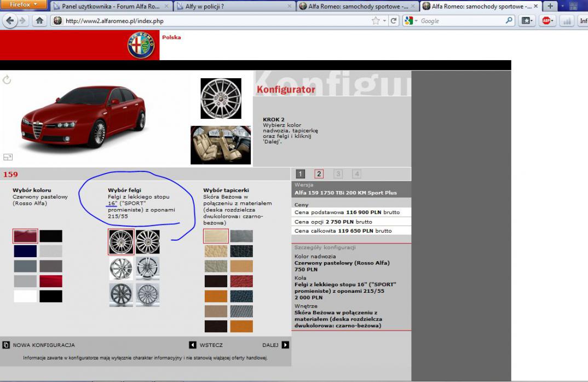Pick the bottom-right turbine wheel option
This screenshot has width=588, height=382.
click(147, 295)
